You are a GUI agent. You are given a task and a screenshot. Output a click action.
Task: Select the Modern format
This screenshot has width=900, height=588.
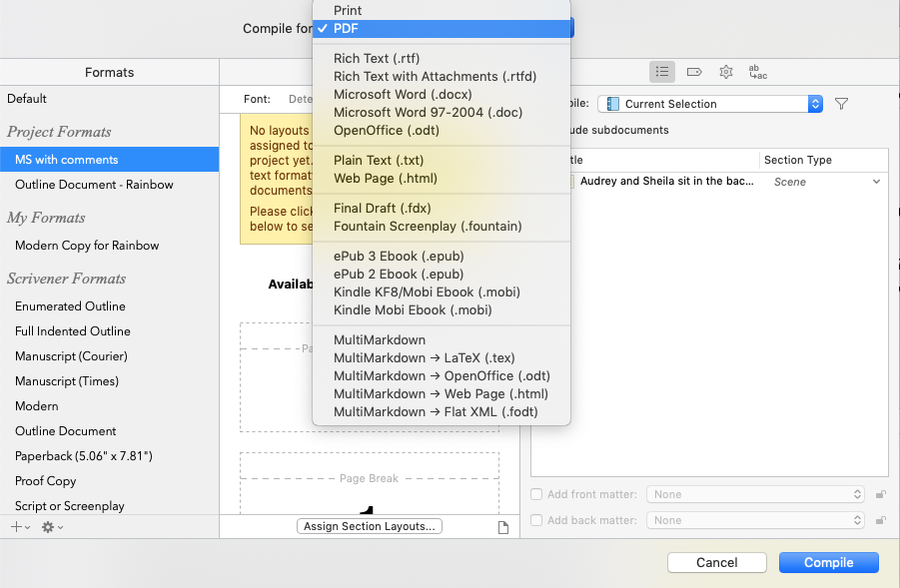tap(109, 406)
